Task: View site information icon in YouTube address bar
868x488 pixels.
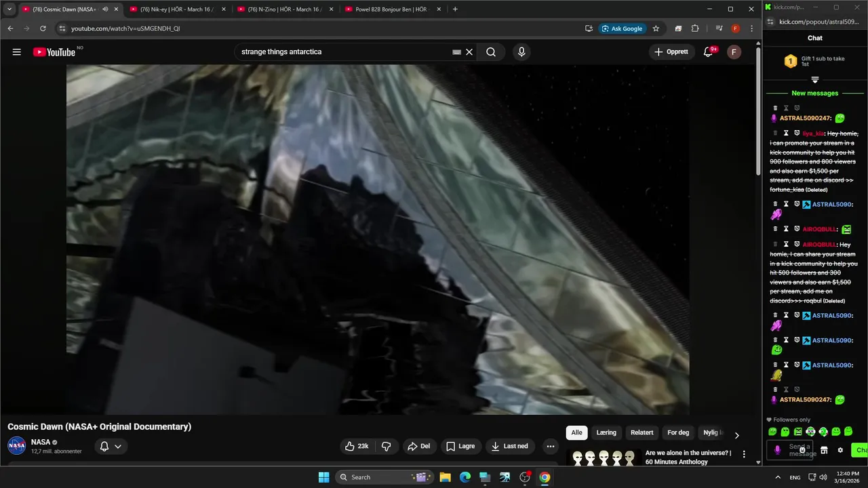Action: click(x=62, y=28)
